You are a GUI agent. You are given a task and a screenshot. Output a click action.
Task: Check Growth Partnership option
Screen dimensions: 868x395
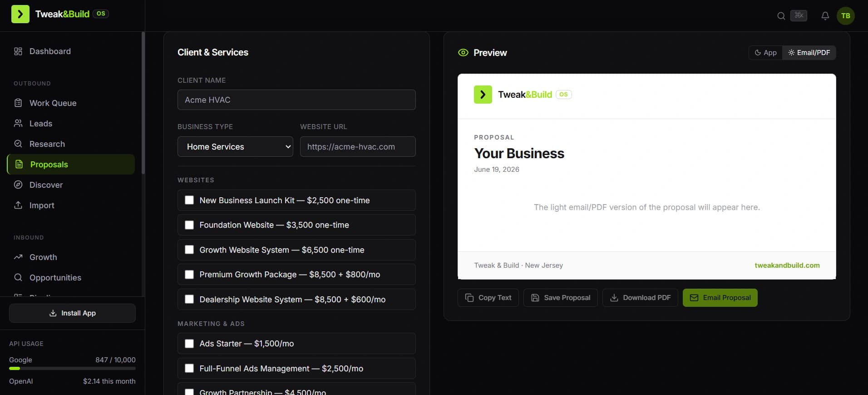coord(189,392)
